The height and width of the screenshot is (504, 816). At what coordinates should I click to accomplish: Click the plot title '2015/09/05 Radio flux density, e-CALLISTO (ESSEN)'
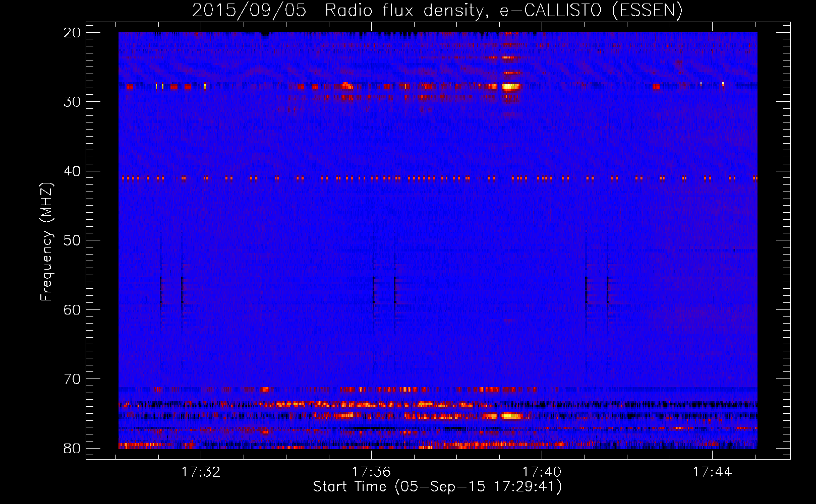click(x=437, y=10)
